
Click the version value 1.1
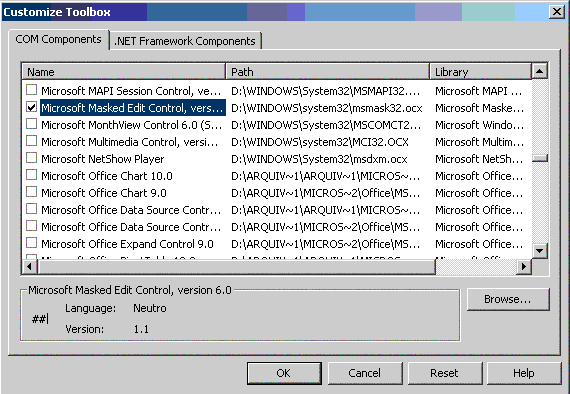pyautogui.click(x=141, y=329)
